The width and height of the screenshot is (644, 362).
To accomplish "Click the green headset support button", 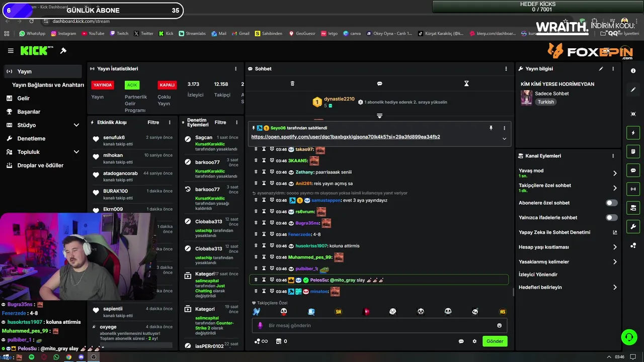I will (x=629, y=337).
